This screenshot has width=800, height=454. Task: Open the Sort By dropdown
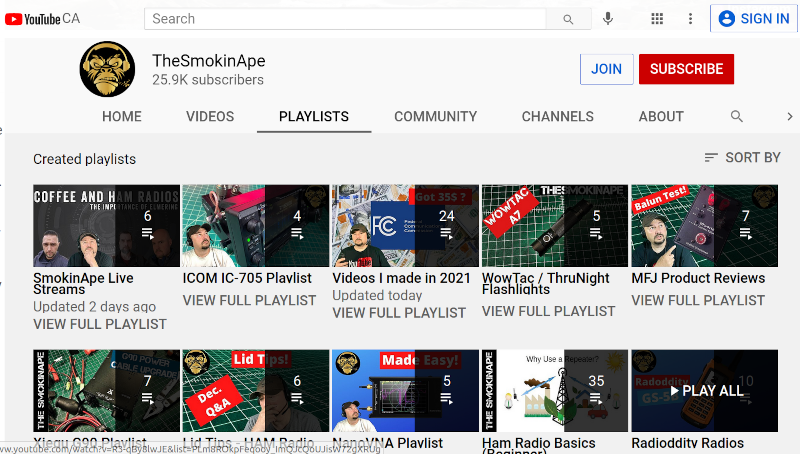[742, 158]
